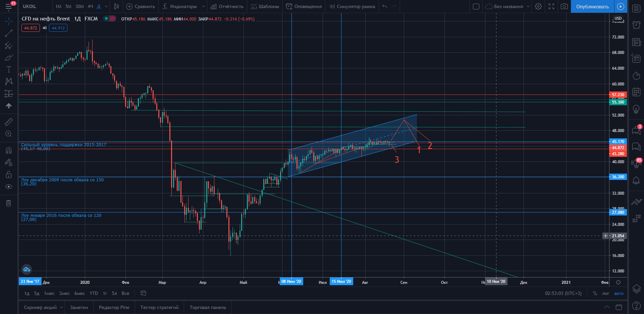Open the chart patterns tool

pos(9,81)
